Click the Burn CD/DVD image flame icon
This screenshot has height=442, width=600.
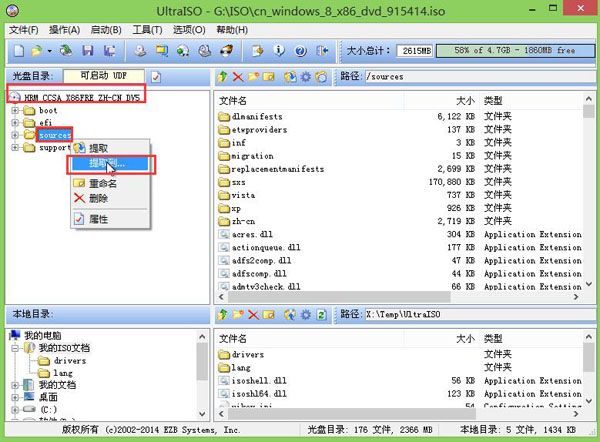pos(227,51)
